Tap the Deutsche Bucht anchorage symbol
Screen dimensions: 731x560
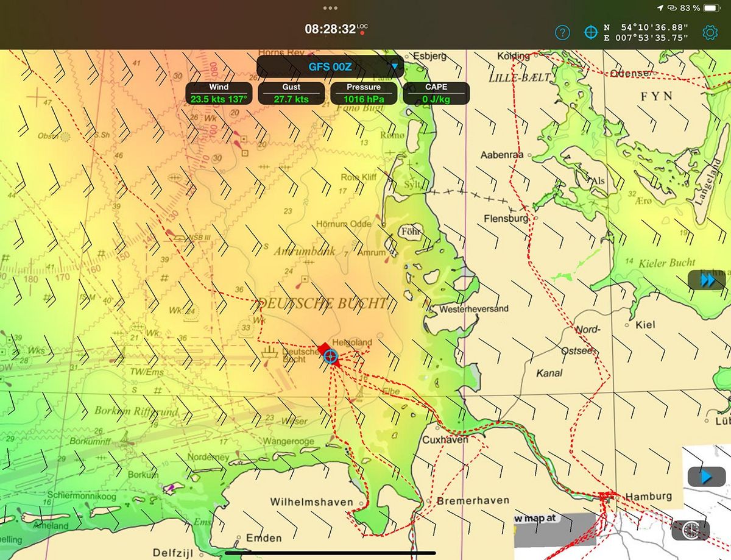click(x=269, y=352)
